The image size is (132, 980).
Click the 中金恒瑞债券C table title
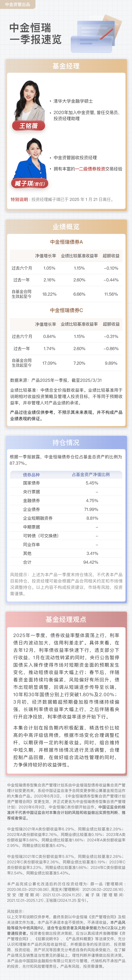66,311
